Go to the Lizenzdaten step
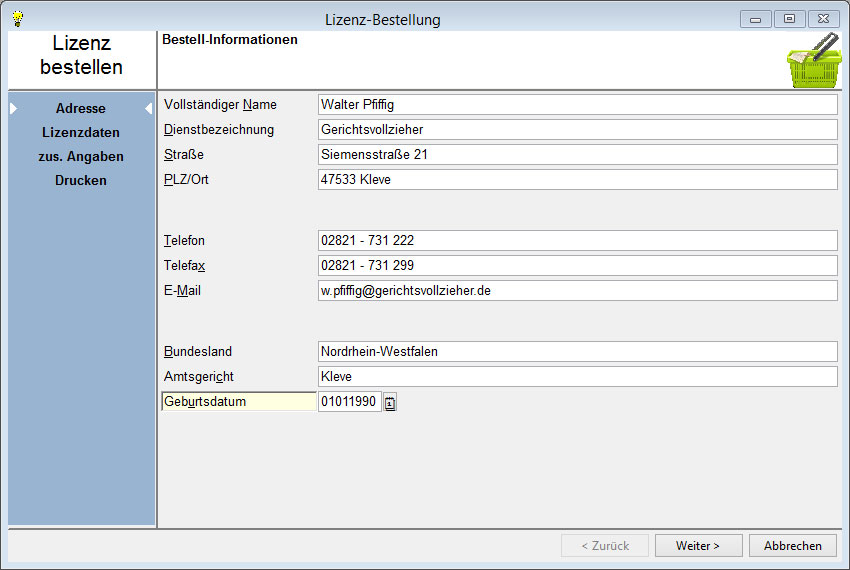Image resolution: width=850 pixels, height=570 pixels. (x=81, y=132)
